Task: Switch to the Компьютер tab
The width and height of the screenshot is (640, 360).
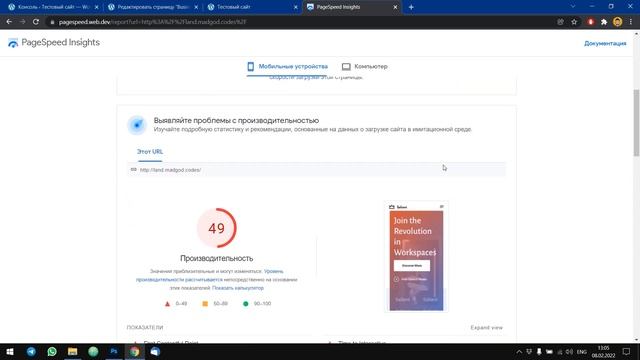Action: pyautogui.click(x=364, y=66)
